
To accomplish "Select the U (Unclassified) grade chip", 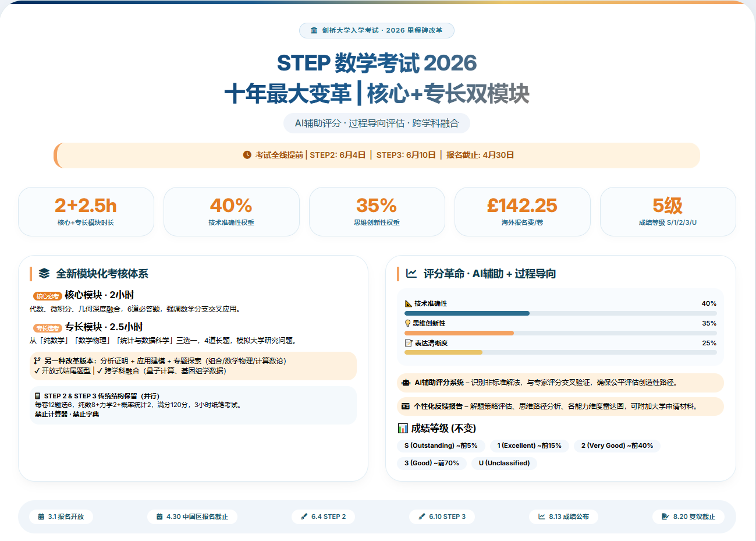I will tap(504, 463).
